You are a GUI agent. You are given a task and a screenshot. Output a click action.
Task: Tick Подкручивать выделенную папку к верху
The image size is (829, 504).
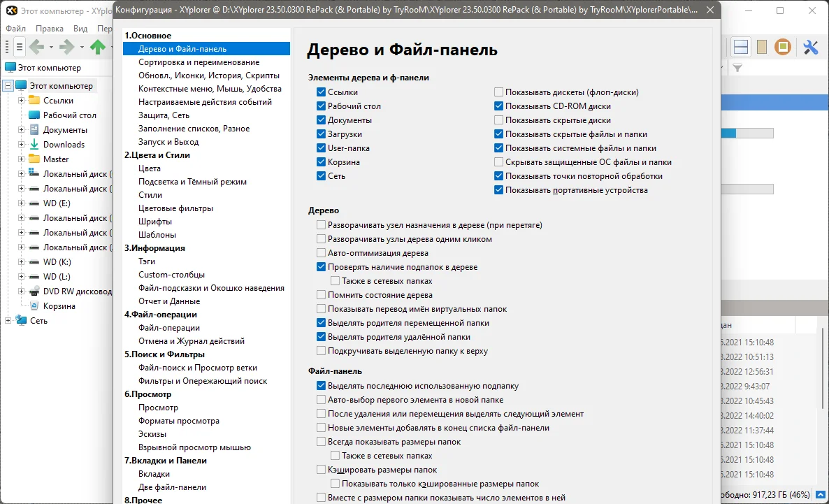[x=321, y=351]
